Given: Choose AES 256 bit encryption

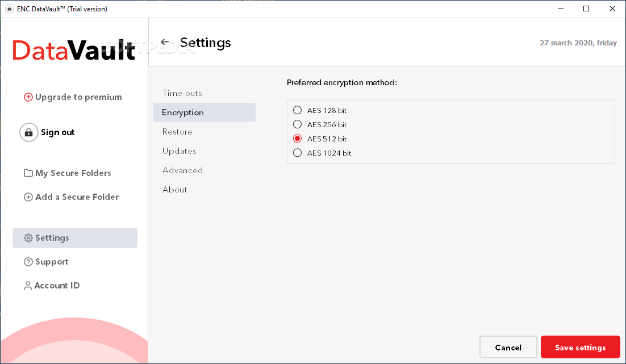Looking at the screenshot, I should [x=298, y=124].
